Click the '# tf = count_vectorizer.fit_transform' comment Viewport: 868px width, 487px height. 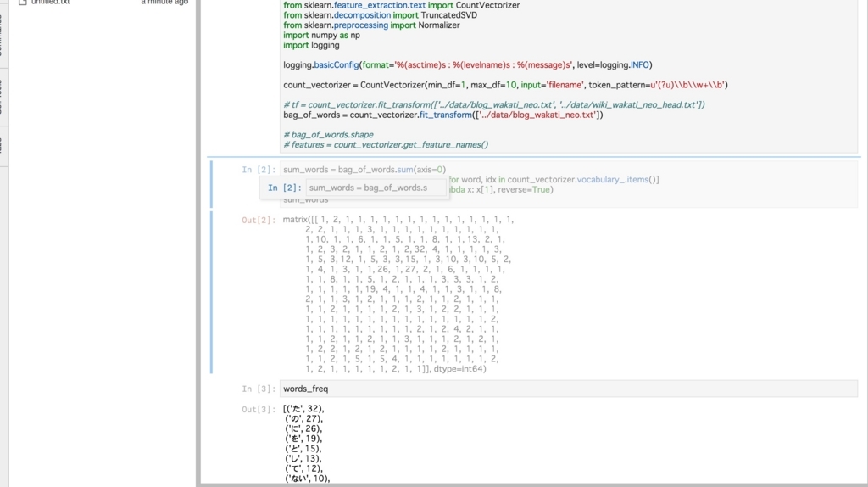coord(494,104)
